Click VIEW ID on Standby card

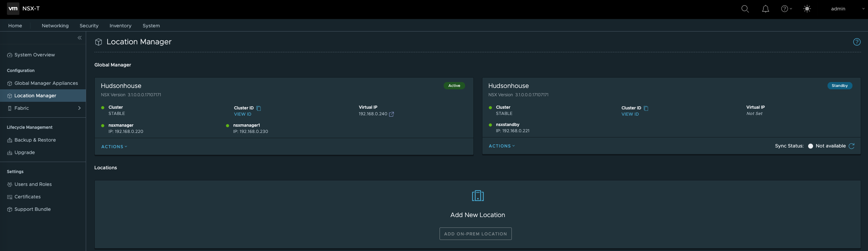click(x=630, y=114)
